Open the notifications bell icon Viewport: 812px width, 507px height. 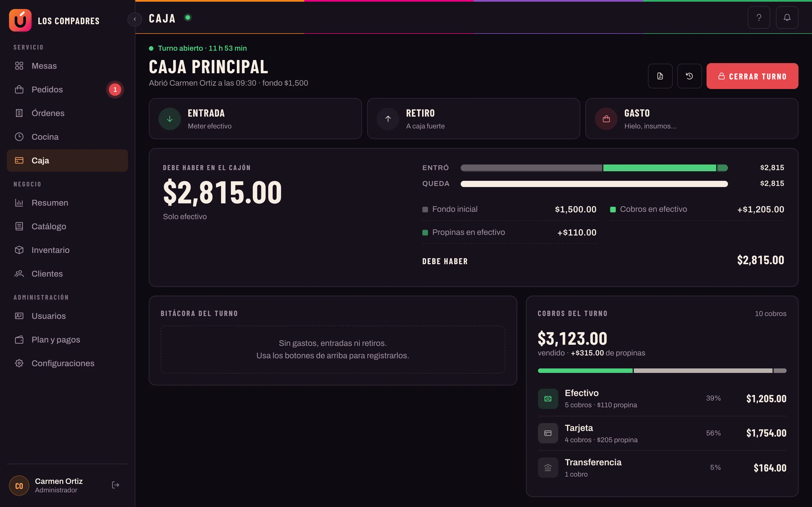tap(787, 17)
